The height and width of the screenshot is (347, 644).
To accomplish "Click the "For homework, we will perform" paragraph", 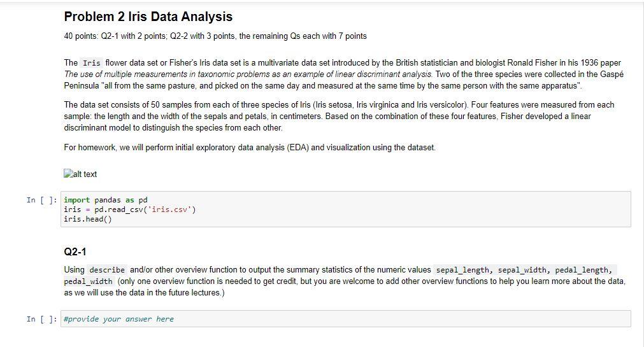I will pyautogui.click(x=250, y=147).
